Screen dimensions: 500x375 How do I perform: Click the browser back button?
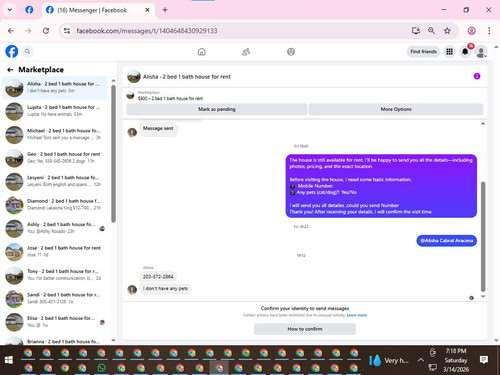[x=11, y=31]
